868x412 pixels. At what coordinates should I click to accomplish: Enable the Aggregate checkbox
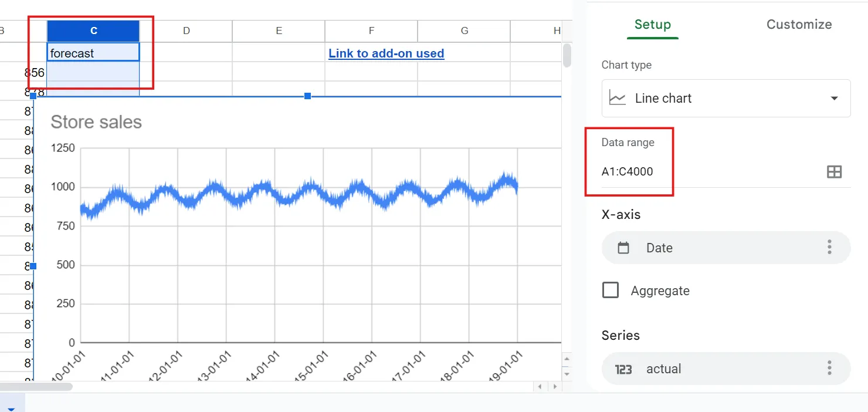[x=610, y=289]
